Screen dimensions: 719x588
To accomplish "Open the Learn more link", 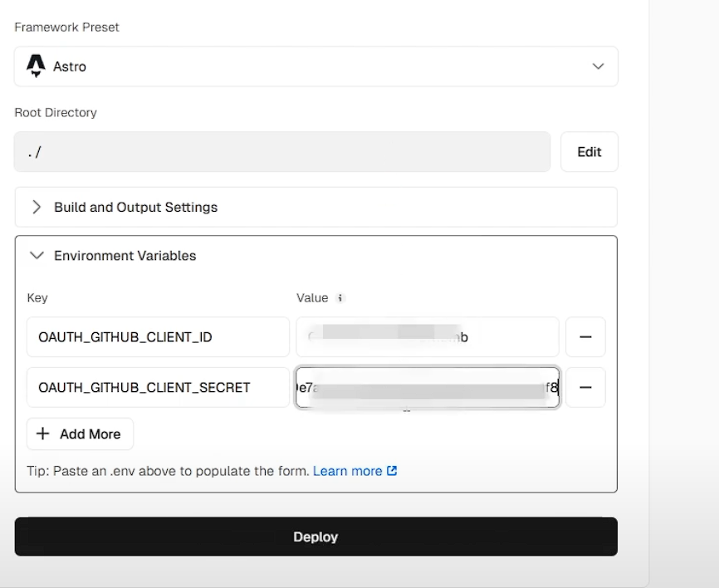I will tap(347, 471).
